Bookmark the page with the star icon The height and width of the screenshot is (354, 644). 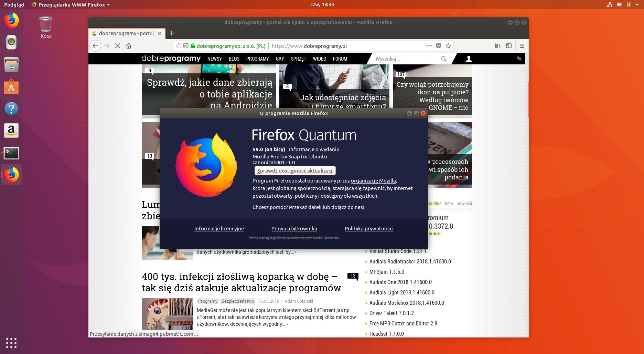(x=448, y=46)
